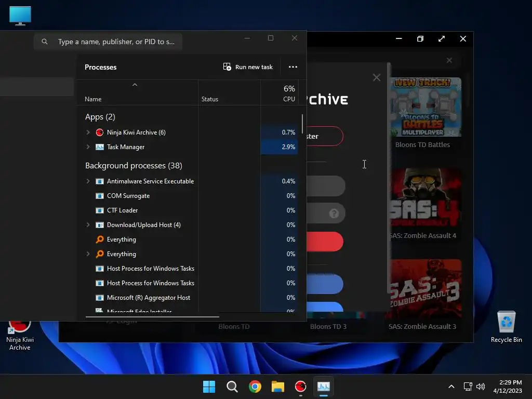Expand Antimalware Service Executable row
The height and width of the screenshot is (399, 532).
pos(88,181)
